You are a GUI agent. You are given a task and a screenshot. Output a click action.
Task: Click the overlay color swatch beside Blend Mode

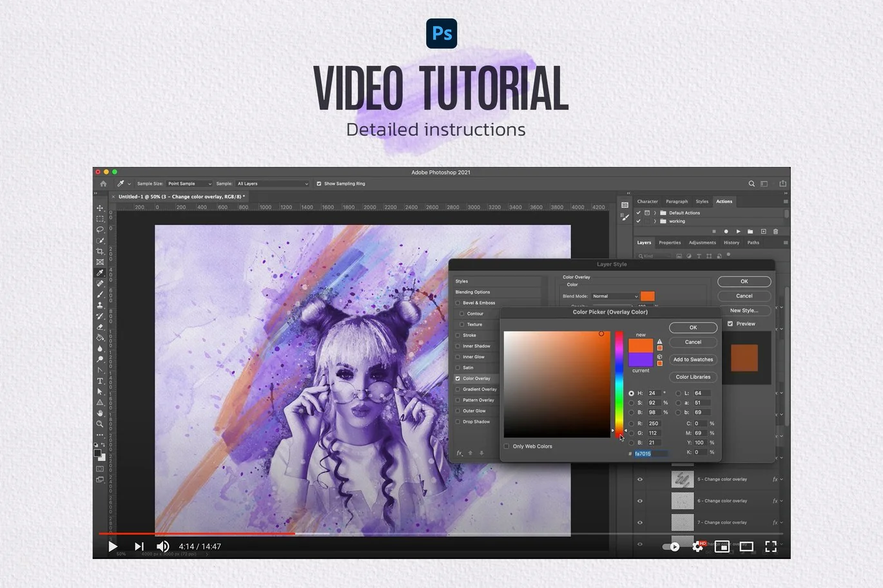tap(648, 296)
